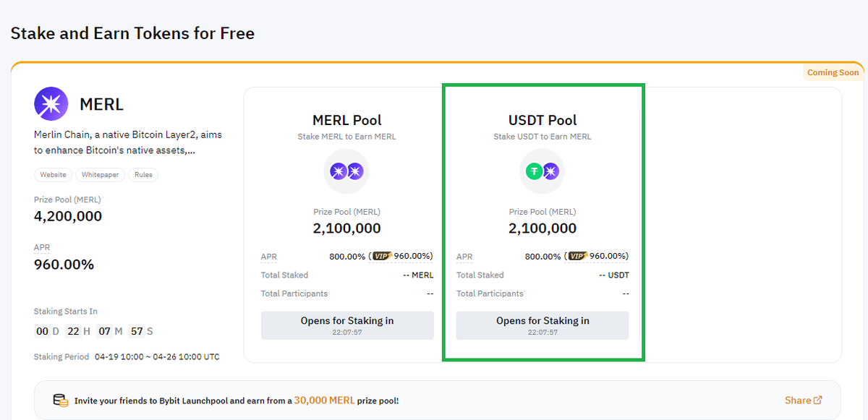868x420 pixels.
Task: Click the '-- MERL' total staked value
Action: coord(418,275)
